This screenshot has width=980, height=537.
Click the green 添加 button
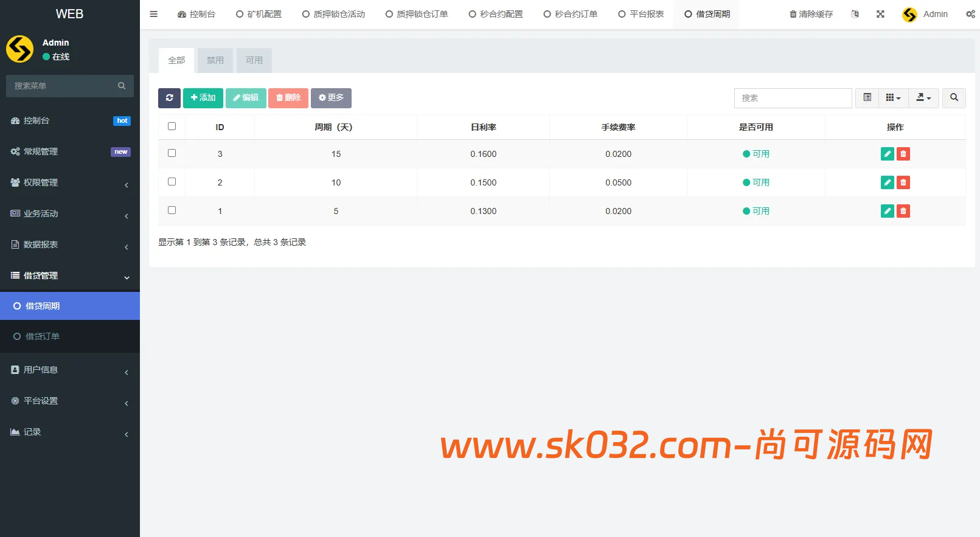pyautogui.click(x=203, y=98)
